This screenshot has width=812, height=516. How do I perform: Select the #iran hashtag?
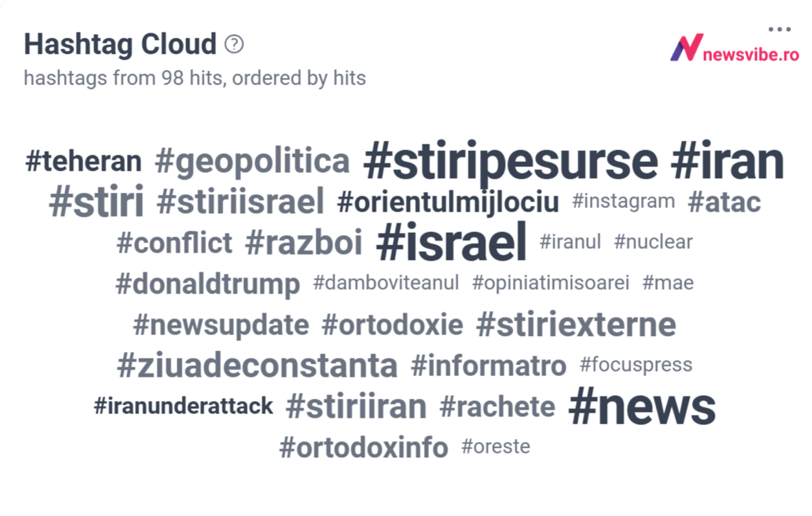[728, 160]
